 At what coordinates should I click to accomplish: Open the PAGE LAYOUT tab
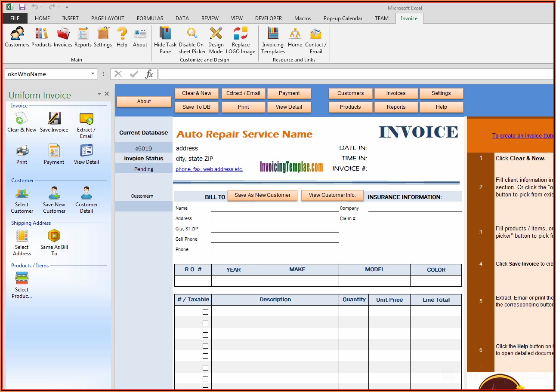(108, 18)
